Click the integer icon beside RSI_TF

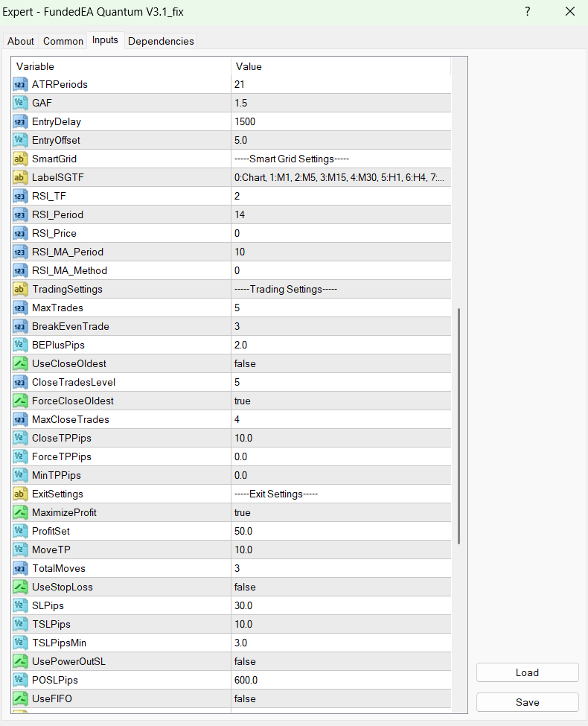point(20,197)
